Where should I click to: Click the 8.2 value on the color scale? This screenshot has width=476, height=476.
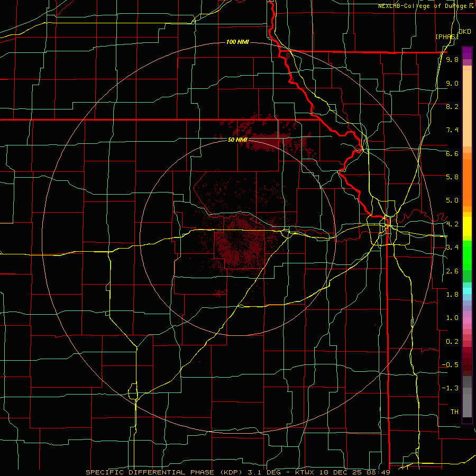click(x=452, y=106)
